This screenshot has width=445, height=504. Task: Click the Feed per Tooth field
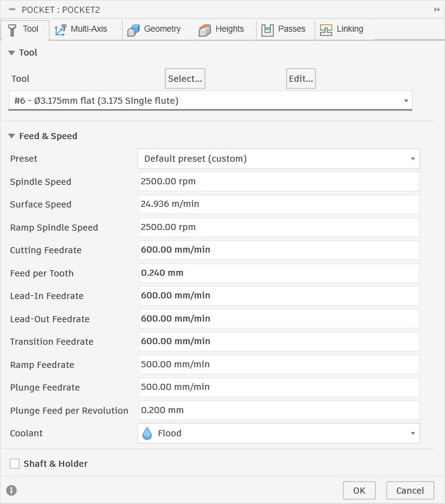point(279,273)
